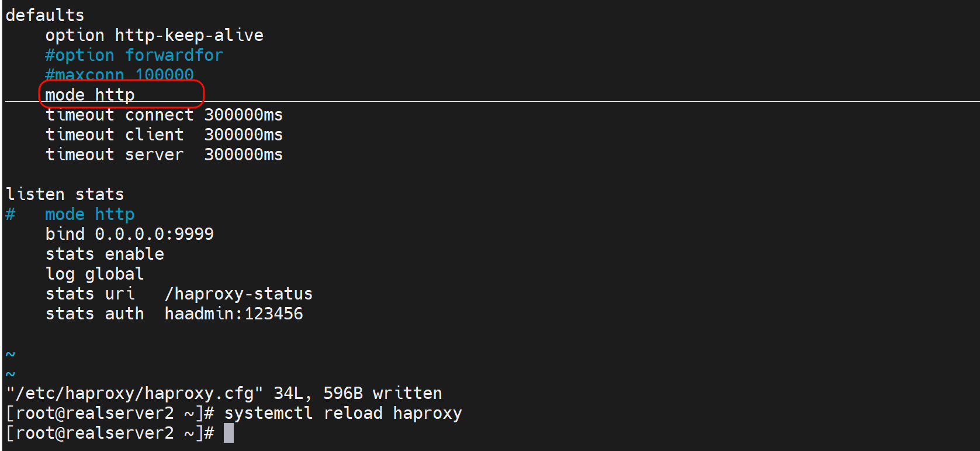Click the first tilde empty-line marker
Image resolution: width=980 pixels, height=451 pixels.
[11, 354]
